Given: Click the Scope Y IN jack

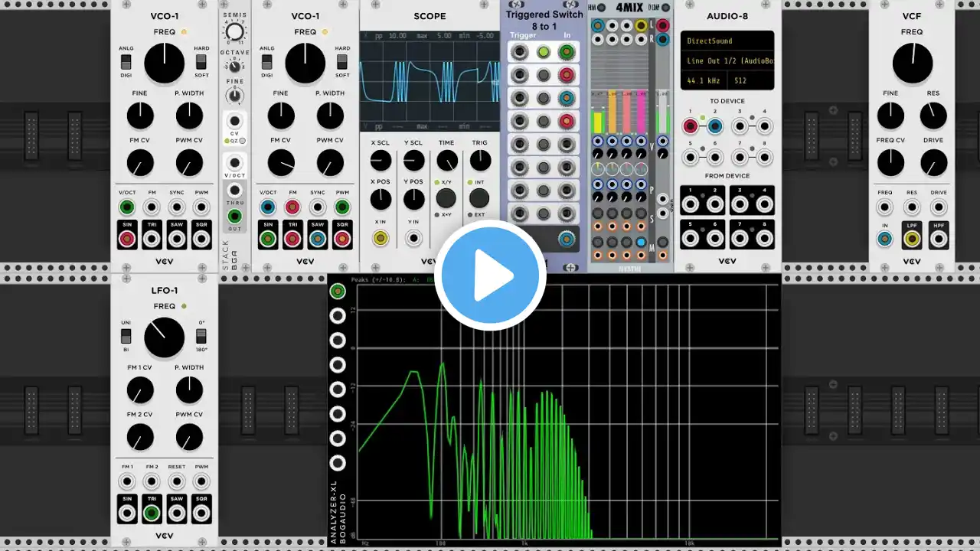Looking at the screenshot, I should coord(413,238).
